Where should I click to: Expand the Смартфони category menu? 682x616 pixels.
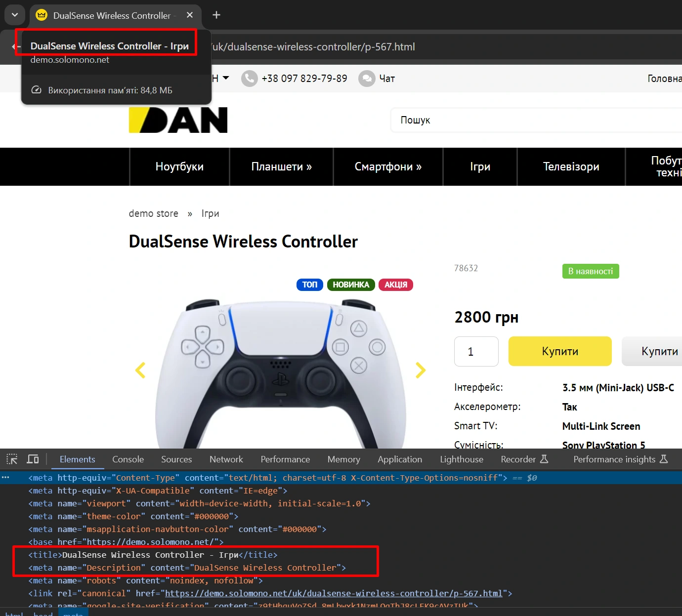coord(388,167)
